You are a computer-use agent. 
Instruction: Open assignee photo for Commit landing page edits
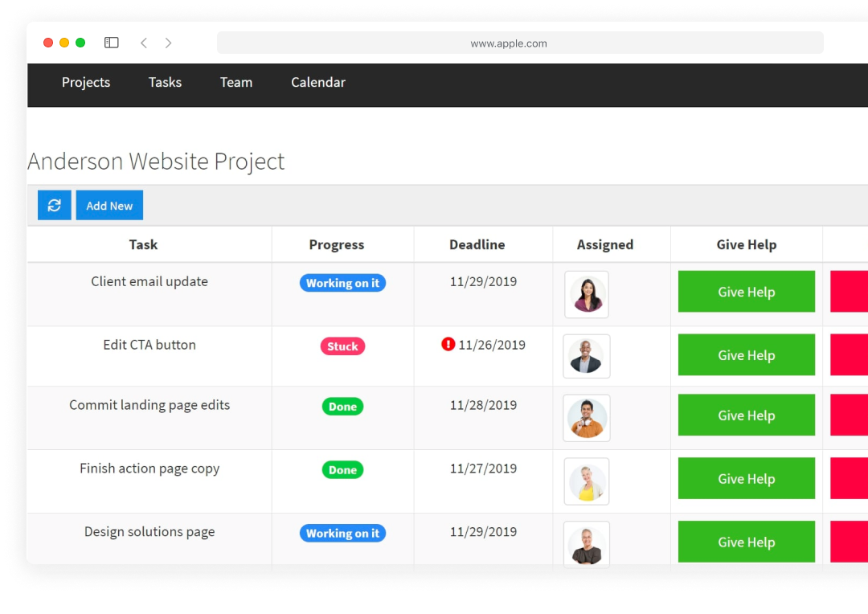tap(587, 418)
